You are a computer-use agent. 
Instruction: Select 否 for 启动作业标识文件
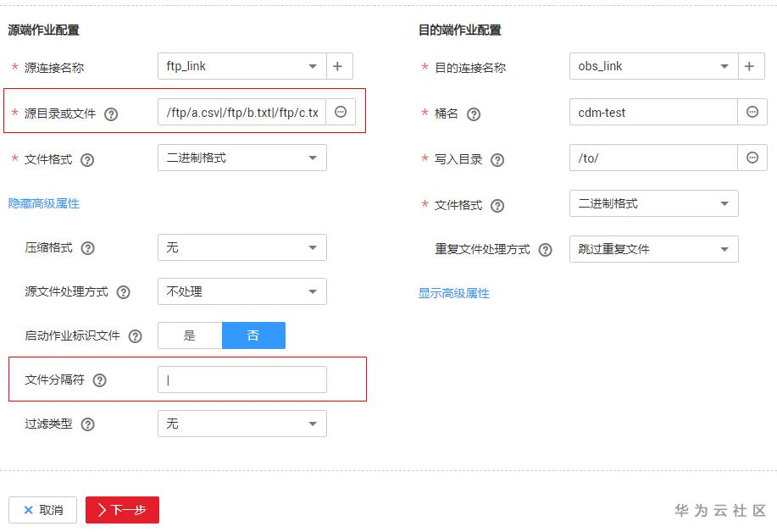[253, 335]
